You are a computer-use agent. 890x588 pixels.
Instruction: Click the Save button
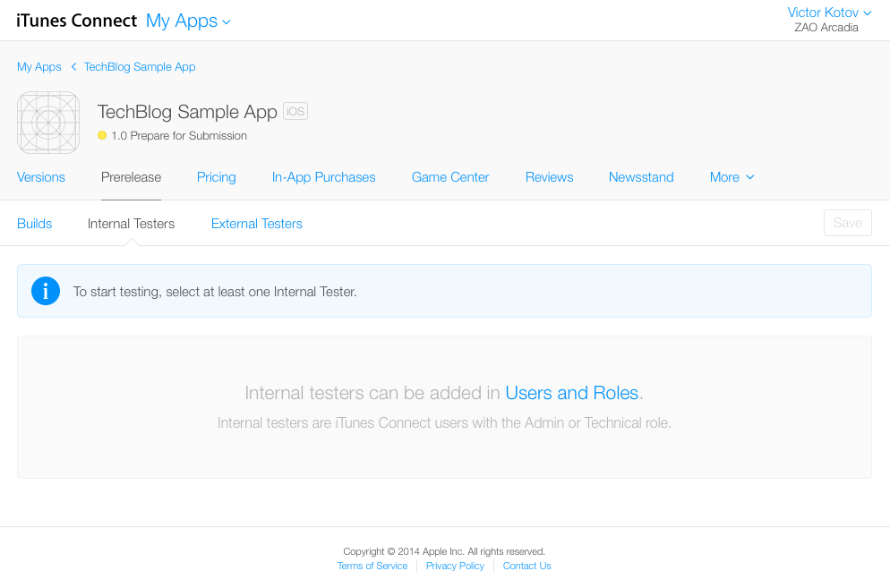click(847, 223)
